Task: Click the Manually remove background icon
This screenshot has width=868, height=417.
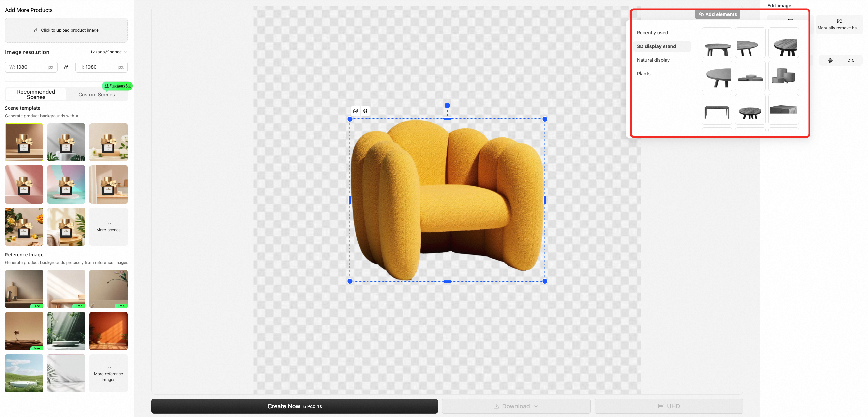Action: (x=839, y=21)
